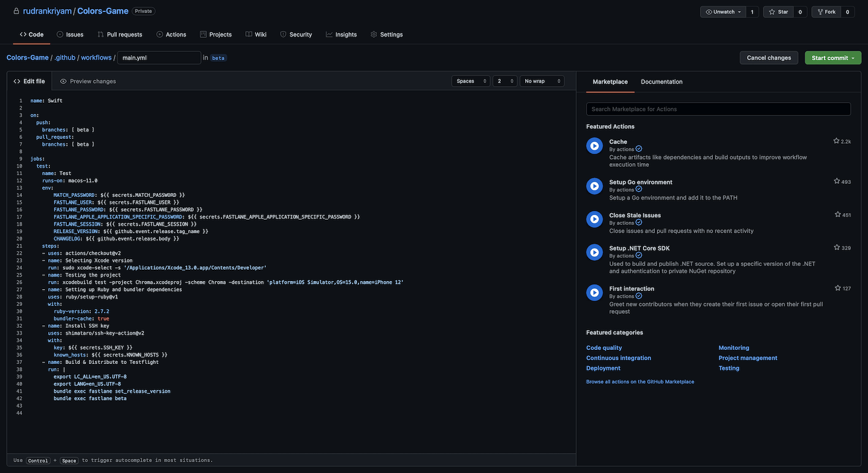Click the First interaction action icon
The height and width of the screenshot is (473, 868).
click(595, 293)
